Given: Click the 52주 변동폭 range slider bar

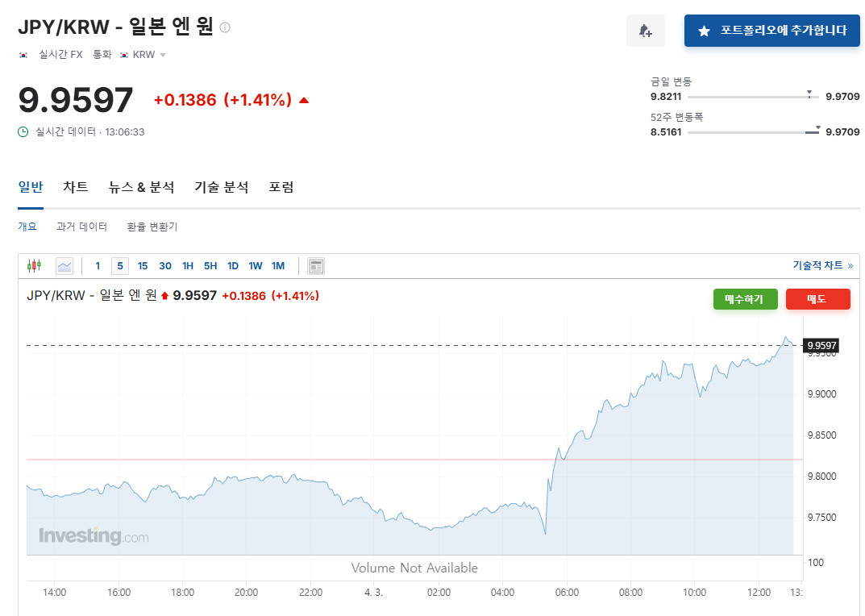Looking at the screenshot, I should pyautogui.click(x=753, y=132).
